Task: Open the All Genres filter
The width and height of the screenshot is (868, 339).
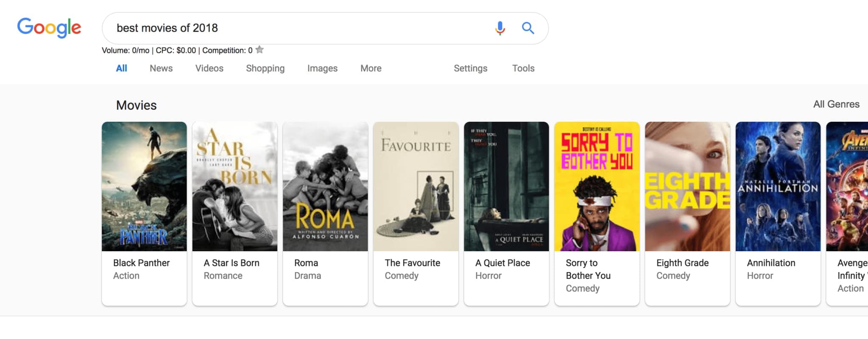Action: click(836, 104)
